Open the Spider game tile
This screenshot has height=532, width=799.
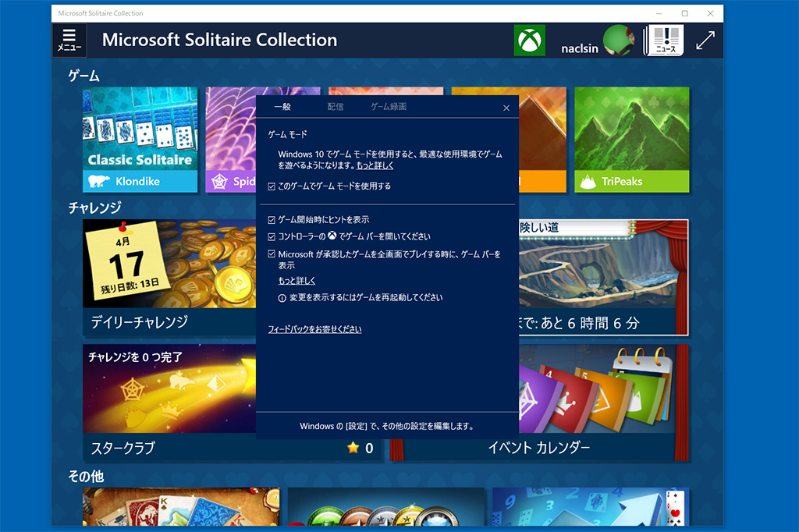pos(230,140)
